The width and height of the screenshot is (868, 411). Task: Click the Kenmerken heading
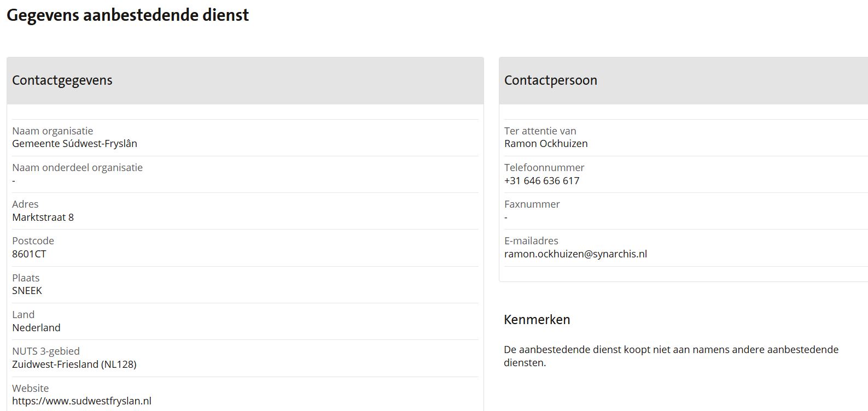537,320
